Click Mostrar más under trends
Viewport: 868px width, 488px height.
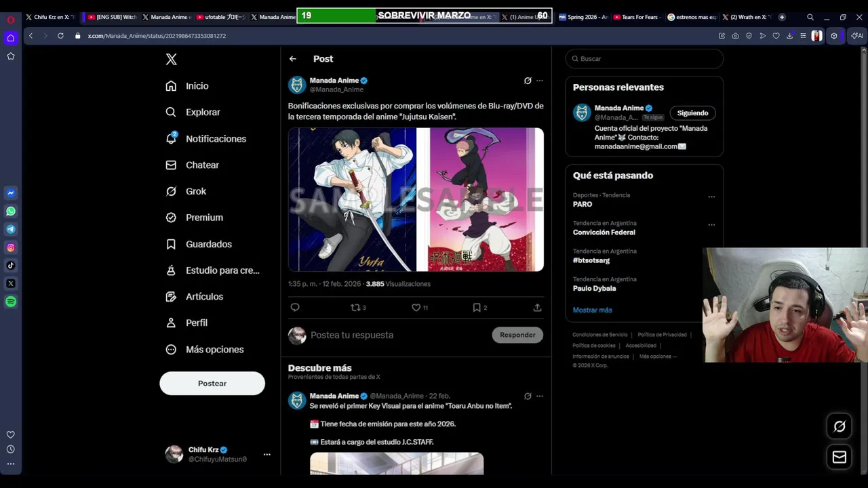[592, 310]
